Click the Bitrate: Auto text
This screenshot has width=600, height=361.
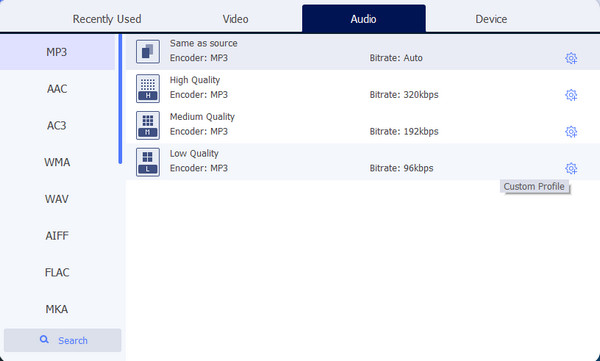[x=396, y=58]
